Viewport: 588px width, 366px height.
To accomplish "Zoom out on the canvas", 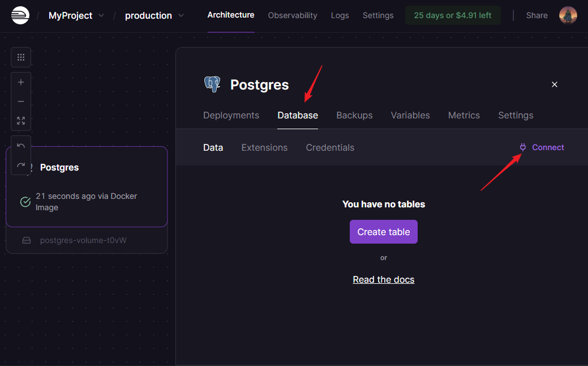I will click(x=21, y=101).
